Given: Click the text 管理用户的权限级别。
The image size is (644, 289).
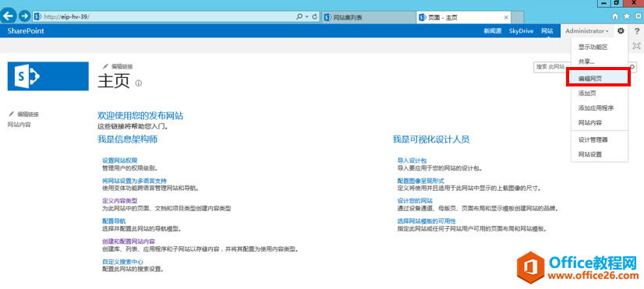Looking at the screenshot, I should 129,168.
